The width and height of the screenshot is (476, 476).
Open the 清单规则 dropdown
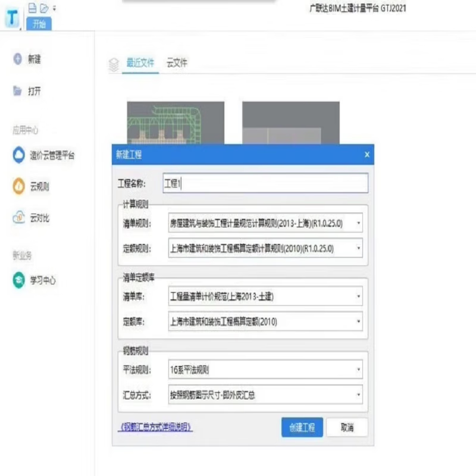265,223
